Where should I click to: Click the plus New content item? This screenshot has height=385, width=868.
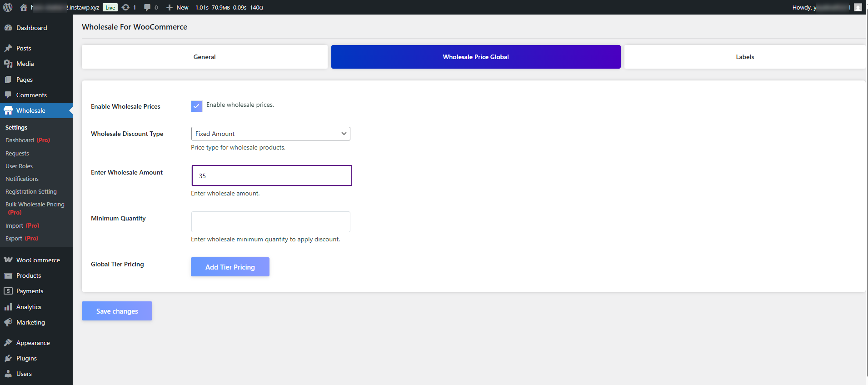177,7
